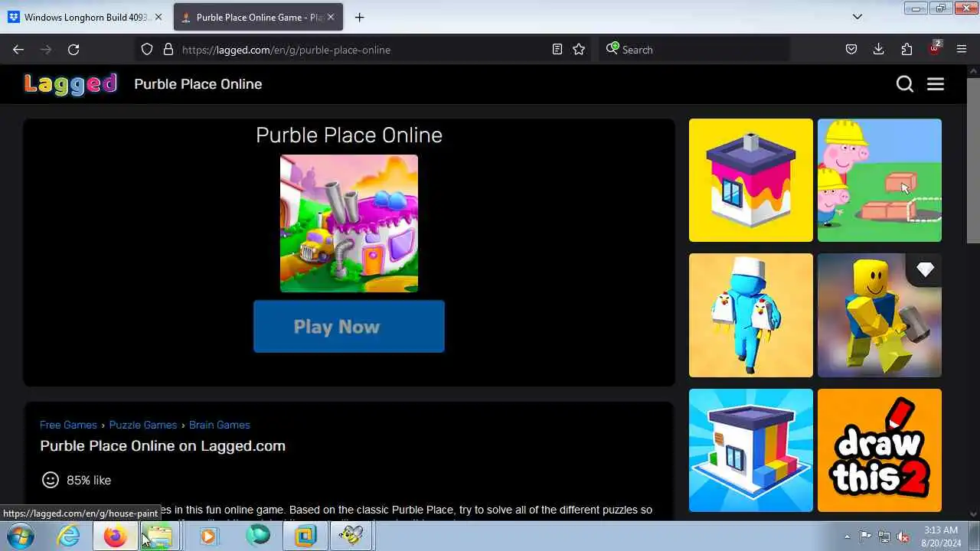Click the muted volume tray icon

click(x=903, y=536)
